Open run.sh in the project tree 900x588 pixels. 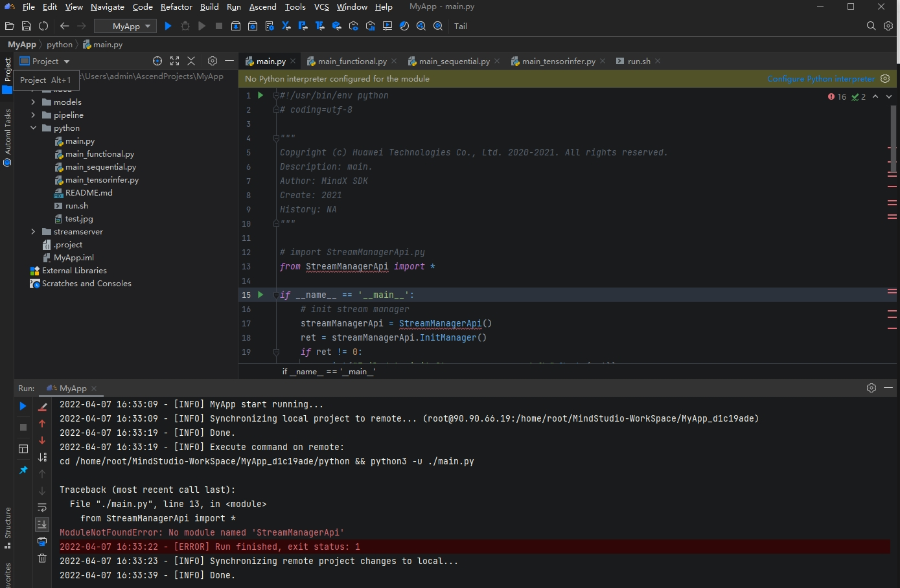point(76,206)
